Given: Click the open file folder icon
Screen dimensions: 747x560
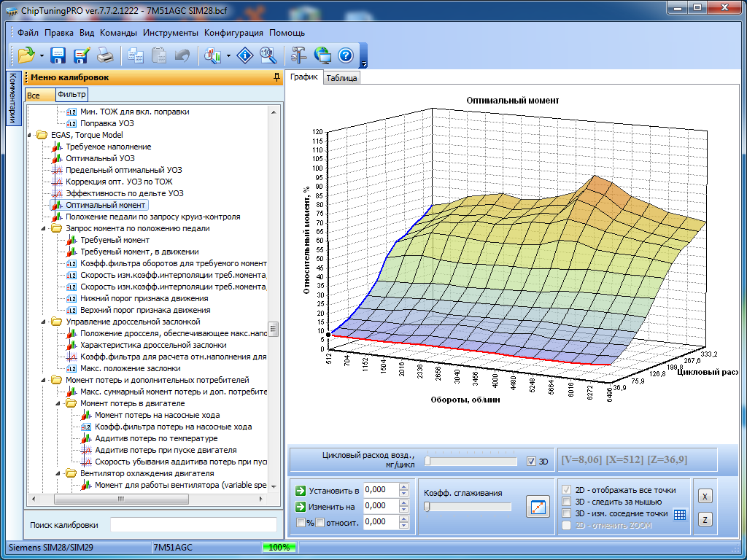Looking at the screenshot, I should 26,55.
